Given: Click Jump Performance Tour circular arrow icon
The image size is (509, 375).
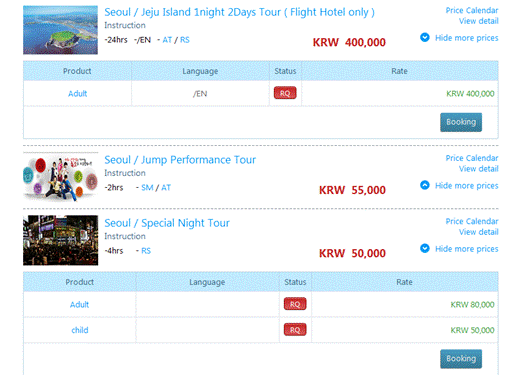Looking at the screenshot, I should 425,185.
